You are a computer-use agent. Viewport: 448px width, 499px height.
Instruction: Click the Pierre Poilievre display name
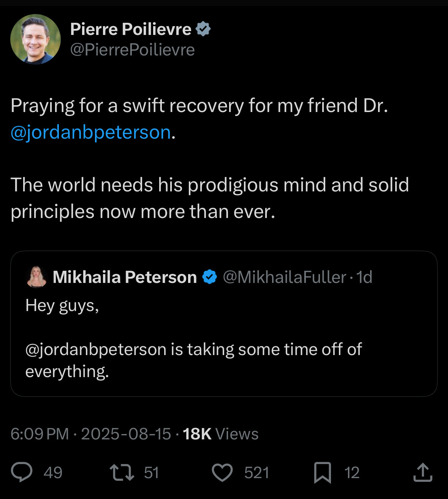coord(131,29)
